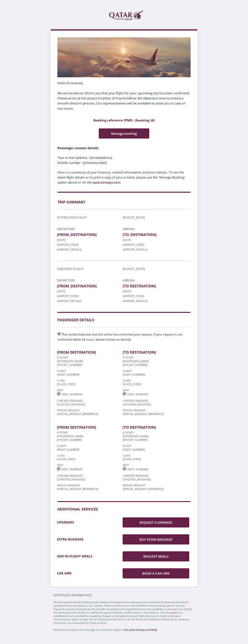
Task: Select the Buy Extra Baggage button
Action: point(156,539)
